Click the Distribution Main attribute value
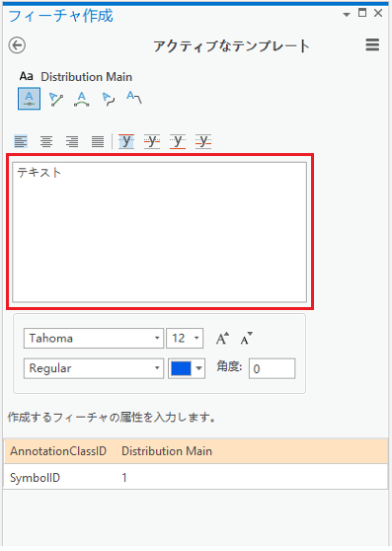392x551 pixels. coord(167,451)
